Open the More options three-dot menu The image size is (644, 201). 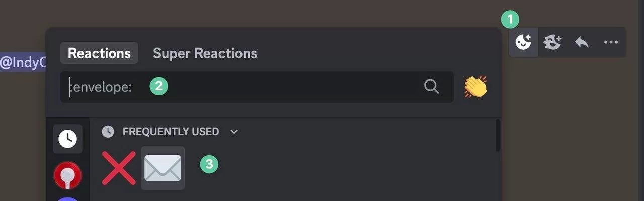(611, 42)
